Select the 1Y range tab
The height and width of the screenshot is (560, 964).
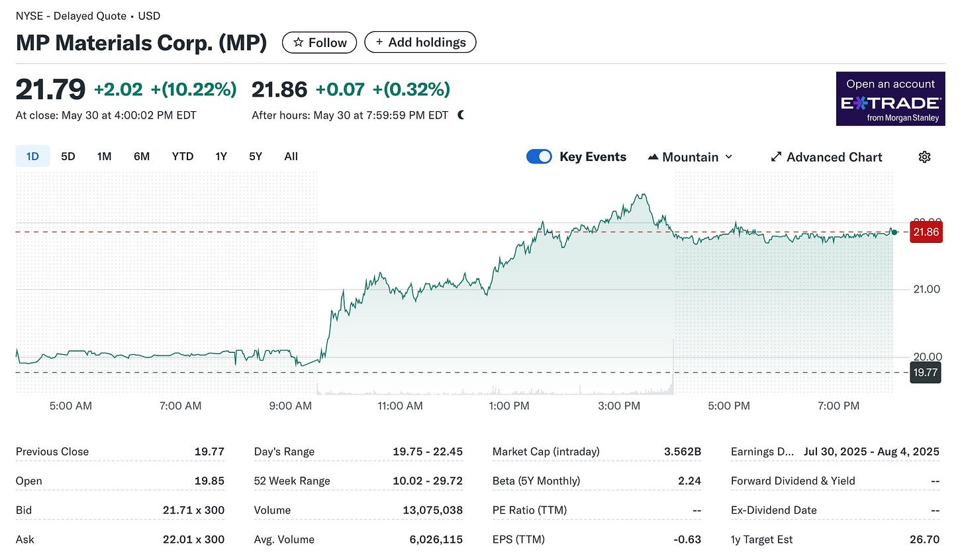coord(221,156)
